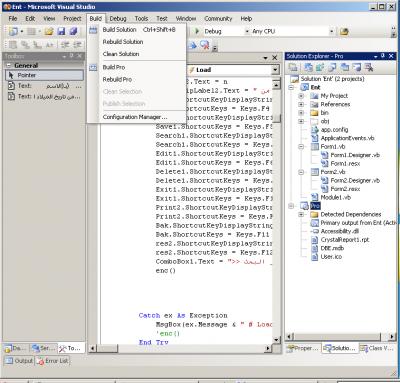Click the Open File folder icon

(x=49, y=31)
